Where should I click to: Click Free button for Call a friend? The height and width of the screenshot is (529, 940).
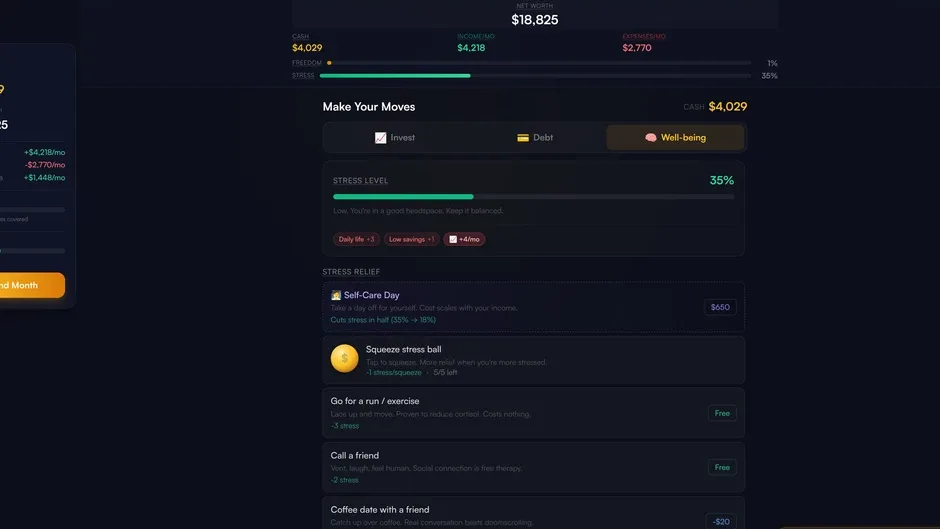pyautogui.click(x=722, y=467)
